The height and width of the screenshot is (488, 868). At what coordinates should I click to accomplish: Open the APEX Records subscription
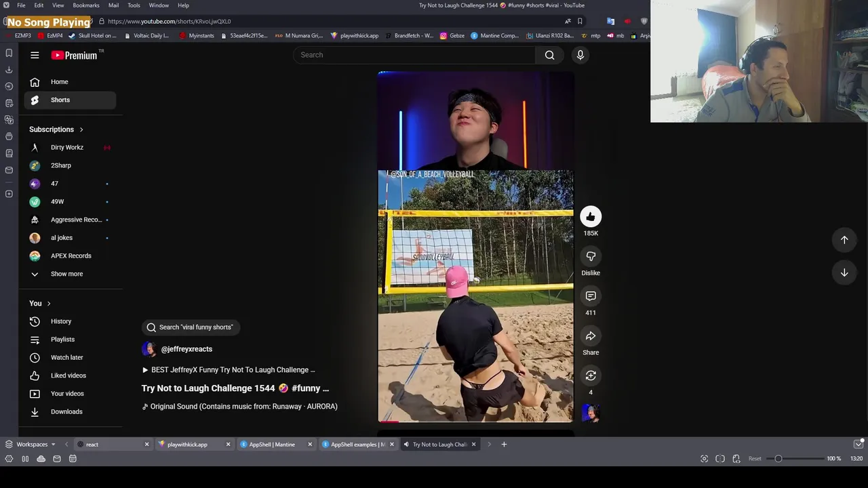pyautogui.click(x=71, y=256)
